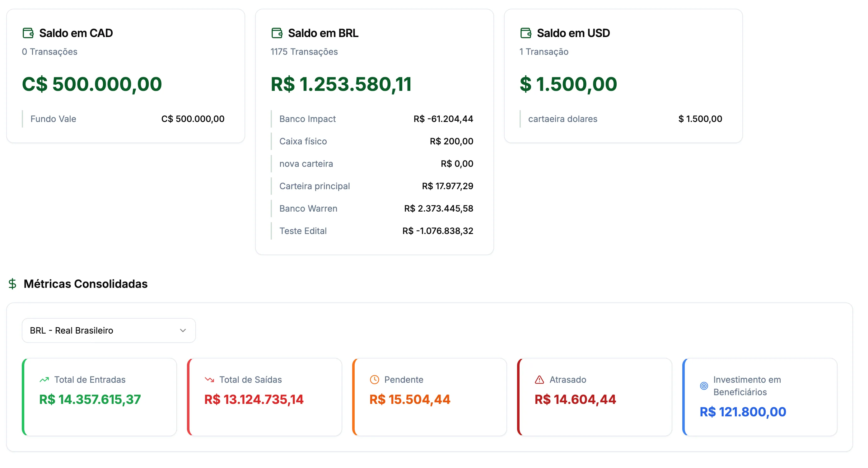Viewport: 868px width, 468px height.
Task: Click the clock icon next to Pendente
Action: point(374,380)
